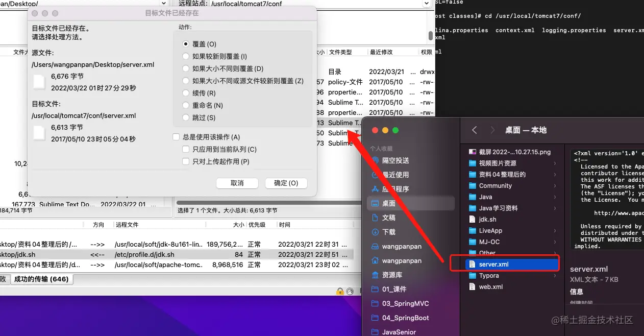Switch to 成功的传输 (646) tab
This screenshot has width=644, height=336.
click(x=41, y=279)
